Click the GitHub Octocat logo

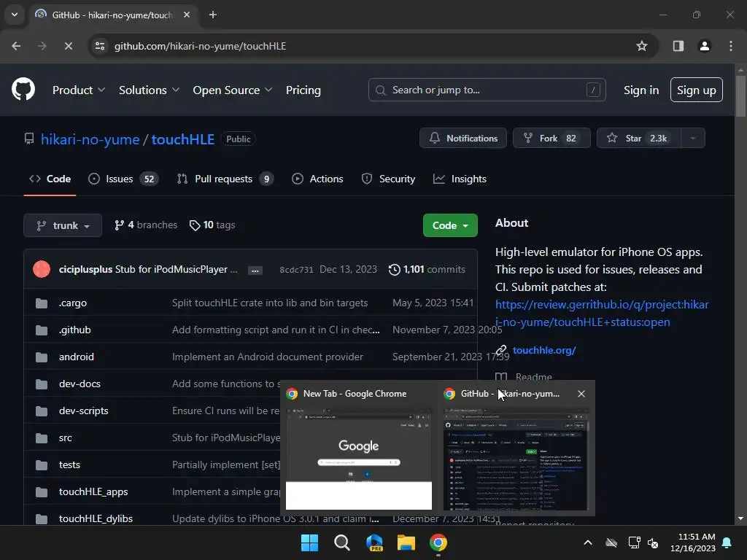(x=23, y=89)
